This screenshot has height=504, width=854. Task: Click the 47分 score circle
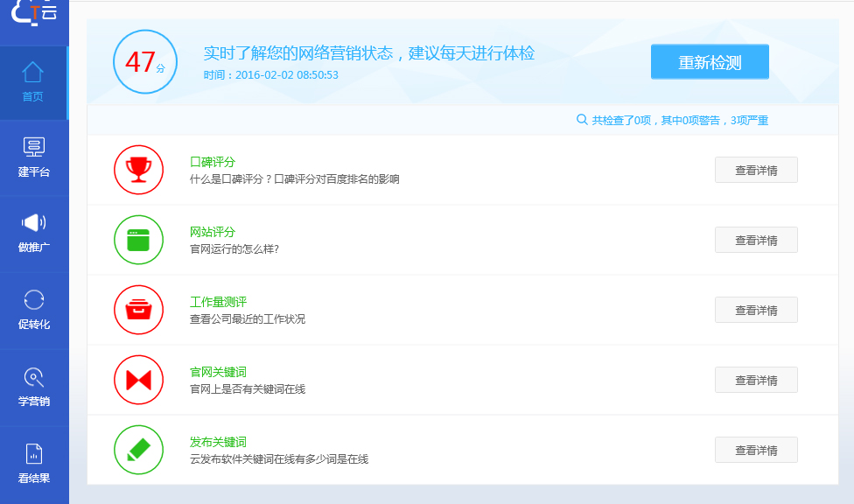144,62
